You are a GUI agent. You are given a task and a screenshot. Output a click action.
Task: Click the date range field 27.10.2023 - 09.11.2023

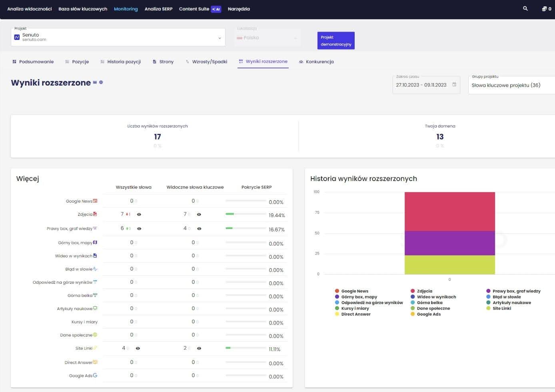tap(426, 85)
